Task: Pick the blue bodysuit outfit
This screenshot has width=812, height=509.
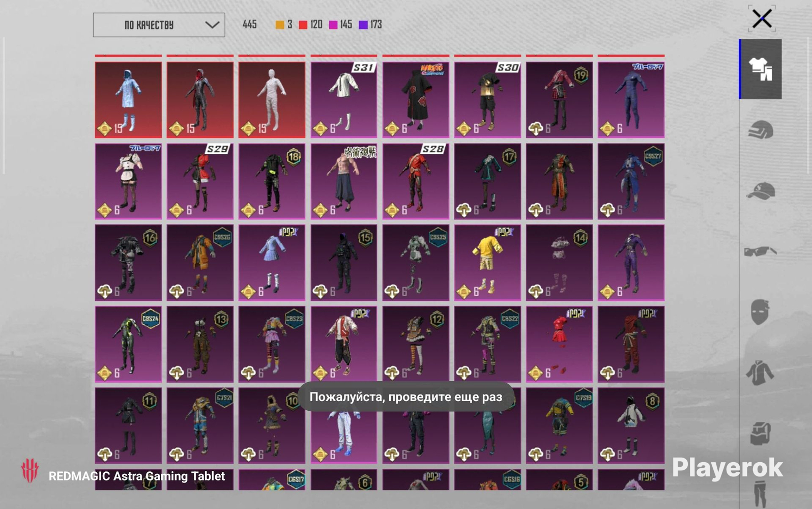Action: (631, 100)
